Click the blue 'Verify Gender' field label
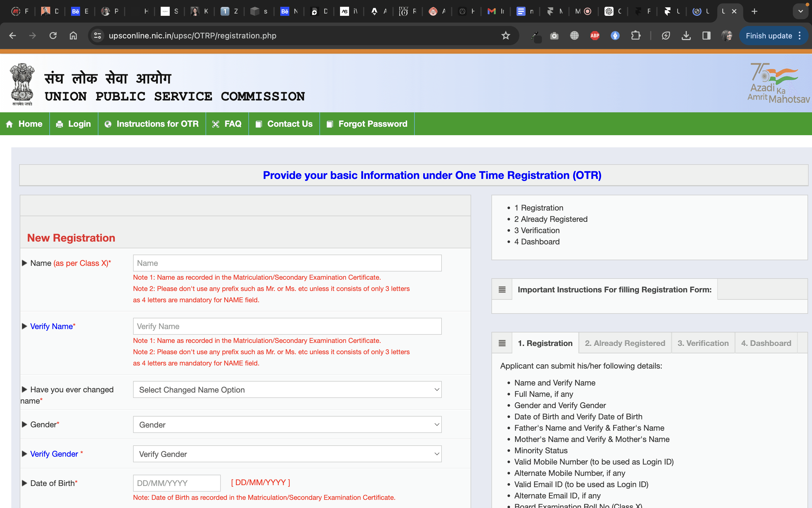The width and height of the screenshot is (812, 508). [54, 454]
